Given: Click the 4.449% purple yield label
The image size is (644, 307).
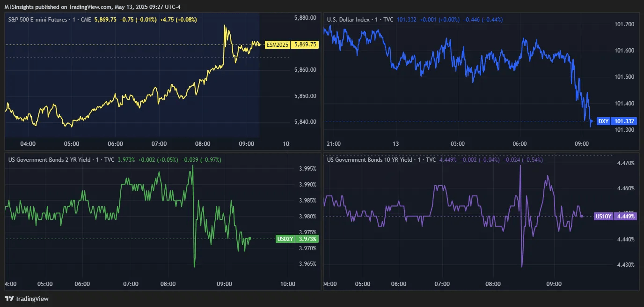Looking at the screenshot, I should click(626, 217).
